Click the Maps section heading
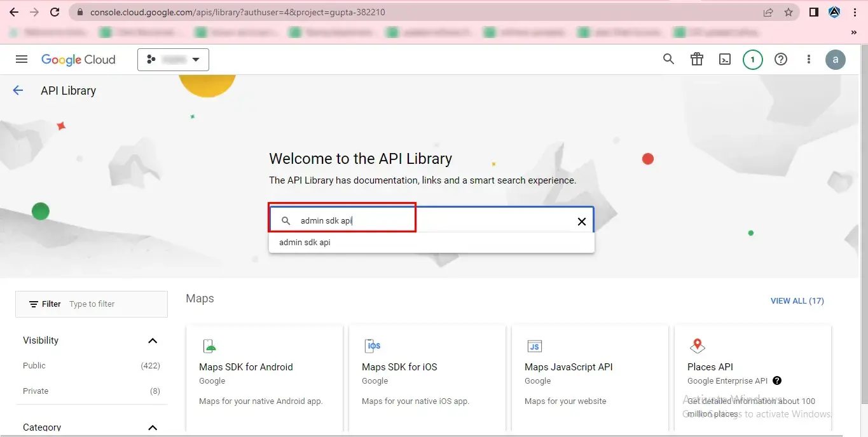Viewport: 868px width, 437px height. 200,299
